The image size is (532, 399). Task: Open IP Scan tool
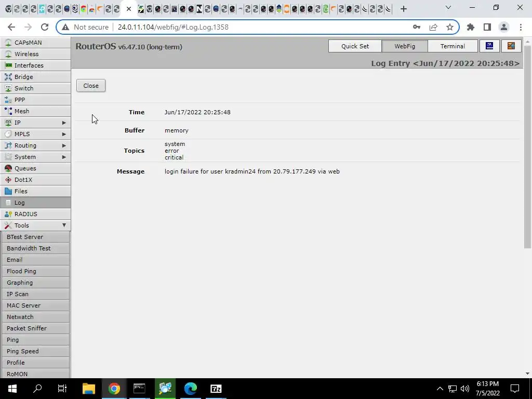click(x=35, y=294)
